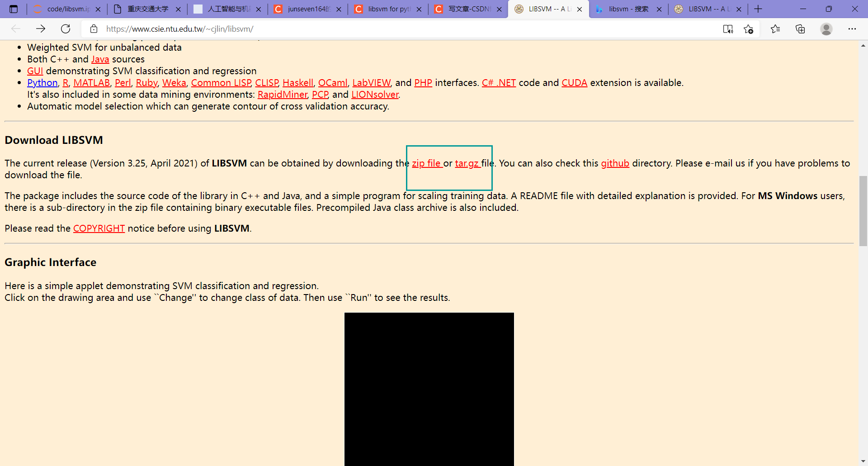The height and width of the screenshot is (466, 868).
Task: Switch to the code/libsvm tab
Action: tap(63, 9)
